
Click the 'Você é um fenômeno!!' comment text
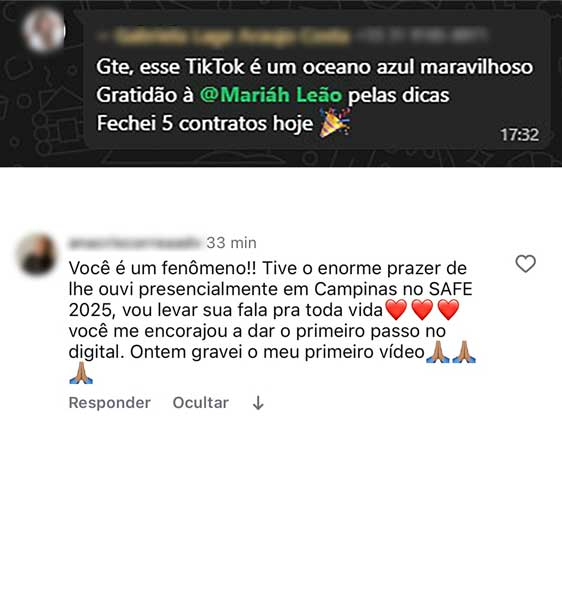click(162, 268)
